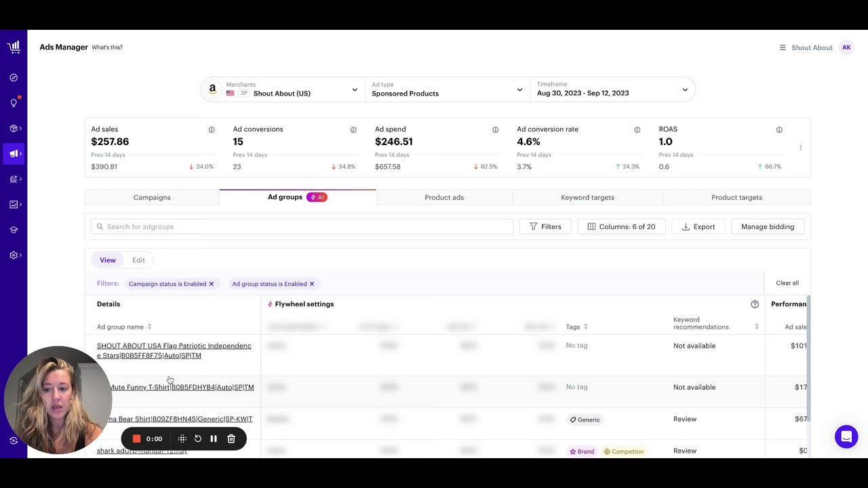The width and height of the screenshot is (868, 488).
Task: Open the Timeframe date range dropdown
Action: tap(612, 89)
